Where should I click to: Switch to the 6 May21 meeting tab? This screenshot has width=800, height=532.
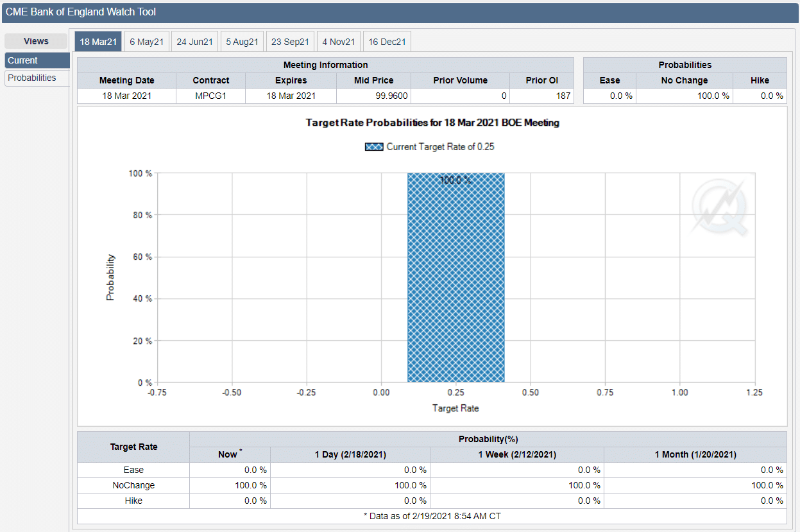click(x=146, y=42)
